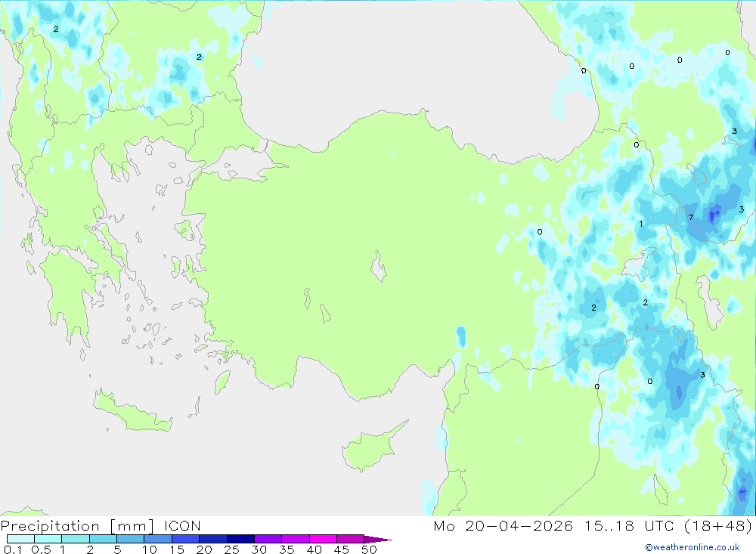Select the 40–45 mm magenta legend swatch
Image resolution: width=756 pixels, height=554 pixels.
click(323, 539)
